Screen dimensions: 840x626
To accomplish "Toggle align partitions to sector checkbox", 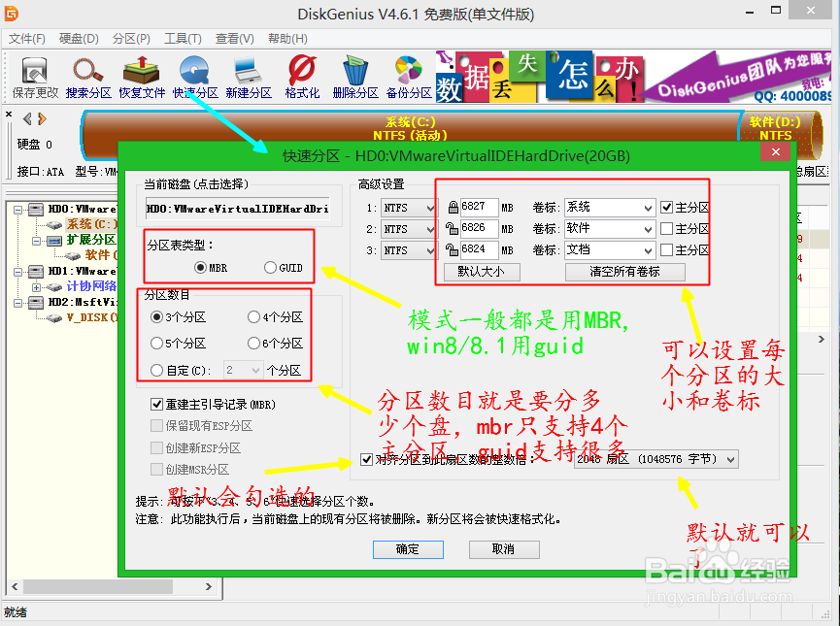I will click(366, 459).
